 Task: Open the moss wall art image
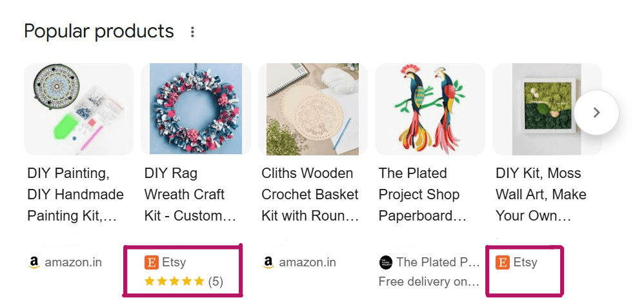point(547,109)
